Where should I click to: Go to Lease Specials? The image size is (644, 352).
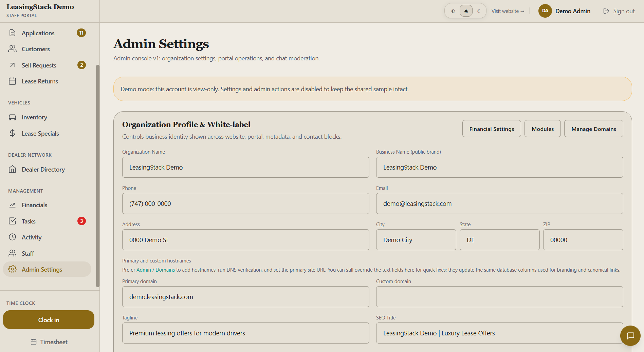tap(47, 134)
